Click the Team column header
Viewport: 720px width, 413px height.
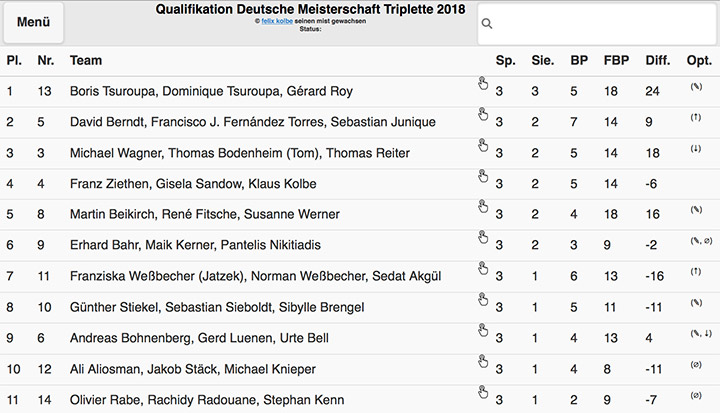86,61
